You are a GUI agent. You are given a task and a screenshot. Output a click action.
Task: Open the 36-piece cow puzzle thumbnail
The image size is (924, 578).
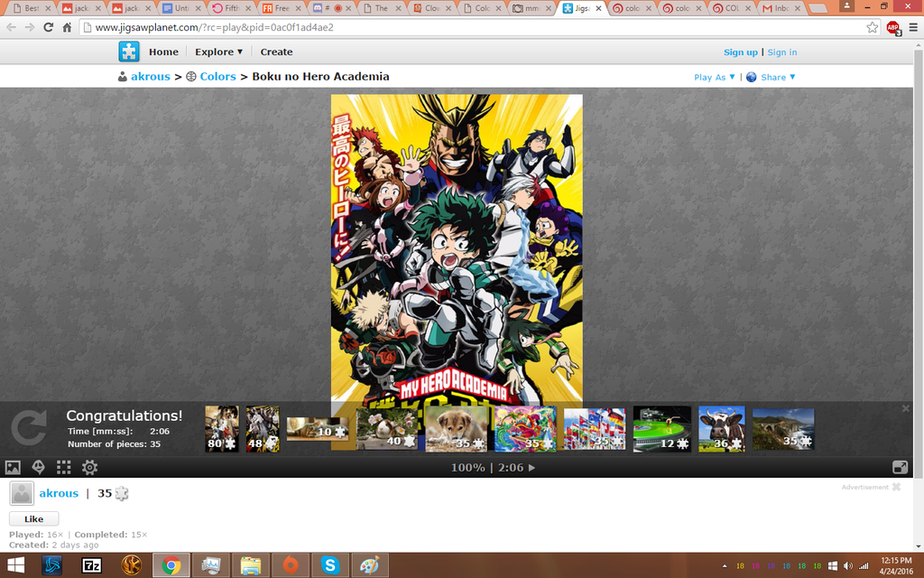[722, 429]
